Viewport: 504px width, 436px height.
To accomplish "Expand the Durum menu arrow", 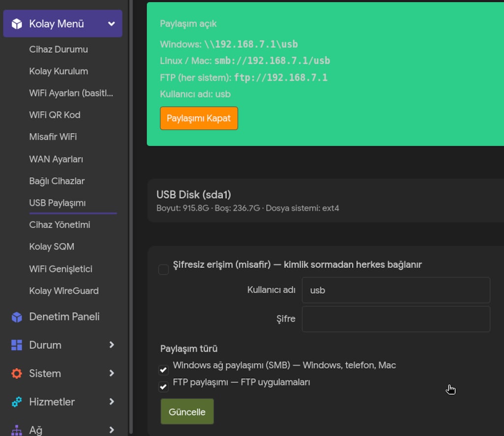I will [112, 345].
